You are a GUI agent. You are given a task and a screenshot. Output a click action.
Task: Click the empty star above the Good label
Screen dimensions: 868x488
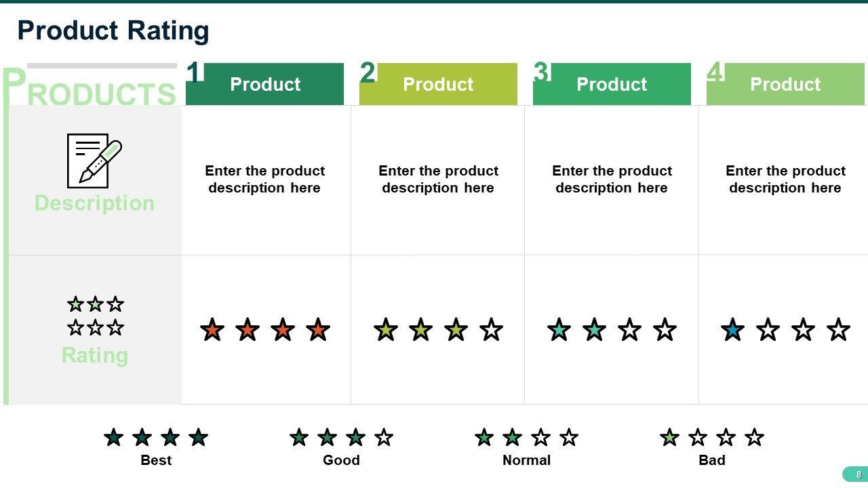pos(384,438)
